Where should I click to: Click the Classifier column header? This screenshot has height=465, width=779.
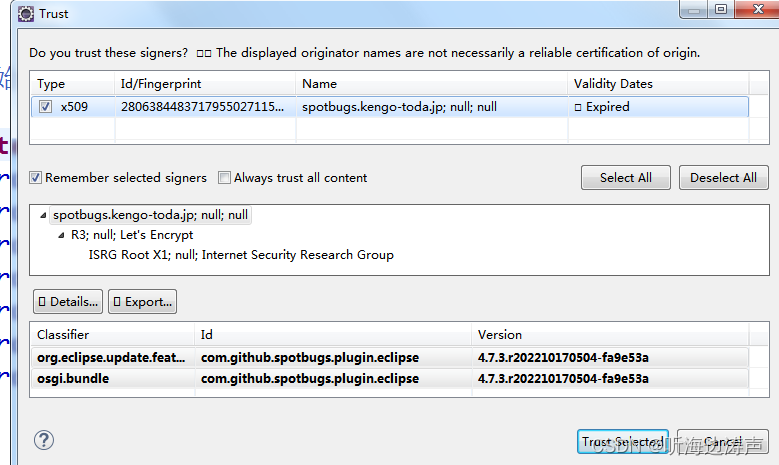click(x=112, y=335)
